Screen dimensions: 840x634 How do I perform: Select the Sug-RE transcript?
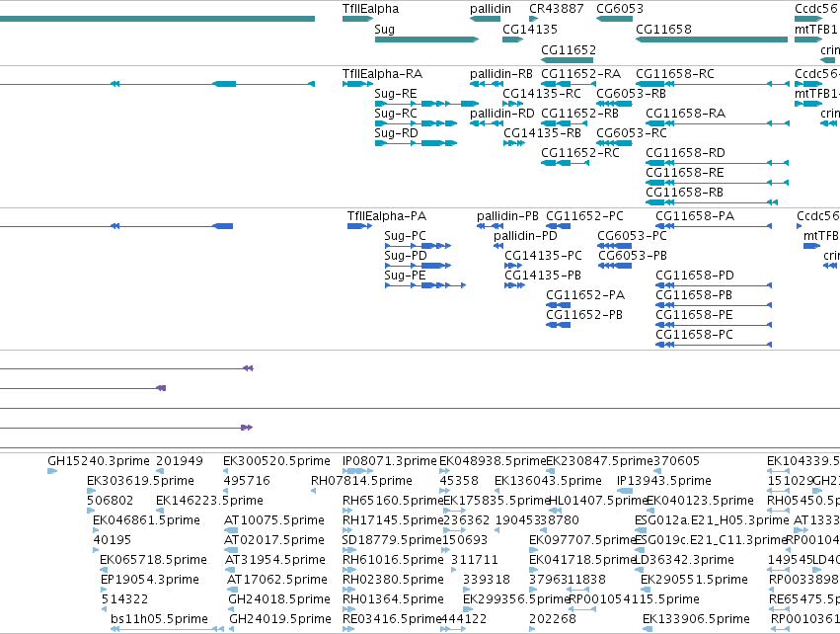pyautogui.click(x=426, y=104)
